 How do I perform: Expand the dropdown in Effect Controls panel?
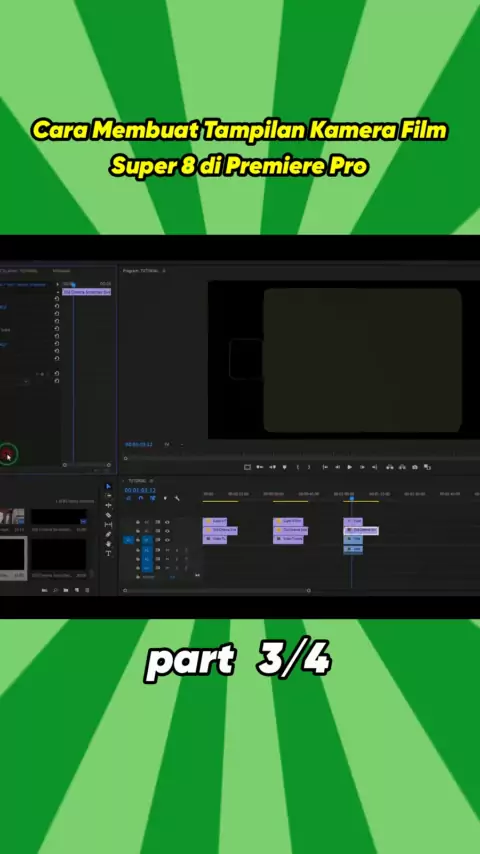(x=26, y=382)
